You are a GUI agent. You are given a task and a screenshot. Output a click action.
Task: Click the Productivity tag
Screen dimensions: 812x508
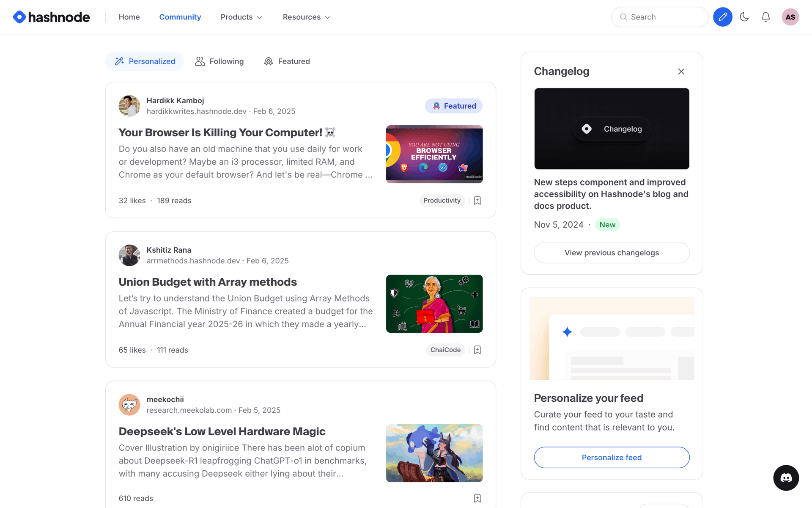tap(442, 201)
